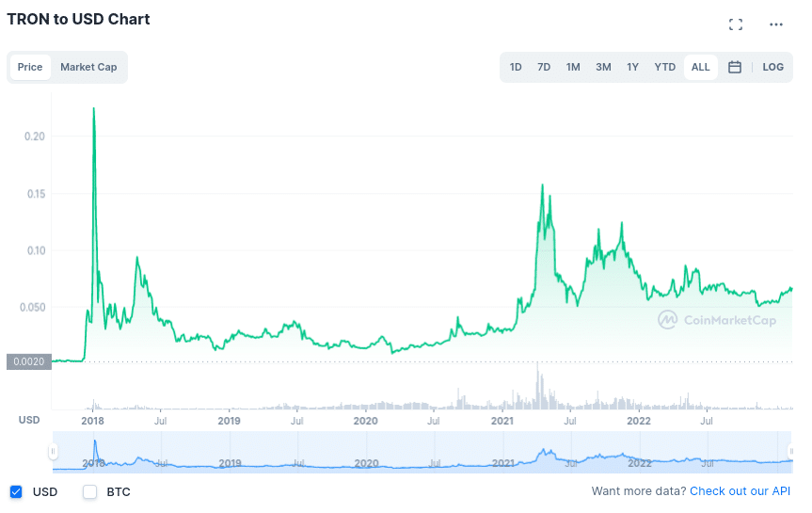Switch to the Market Cap tab
The height and width of the screenshot is (513, 812).
(x=88, y=67)
